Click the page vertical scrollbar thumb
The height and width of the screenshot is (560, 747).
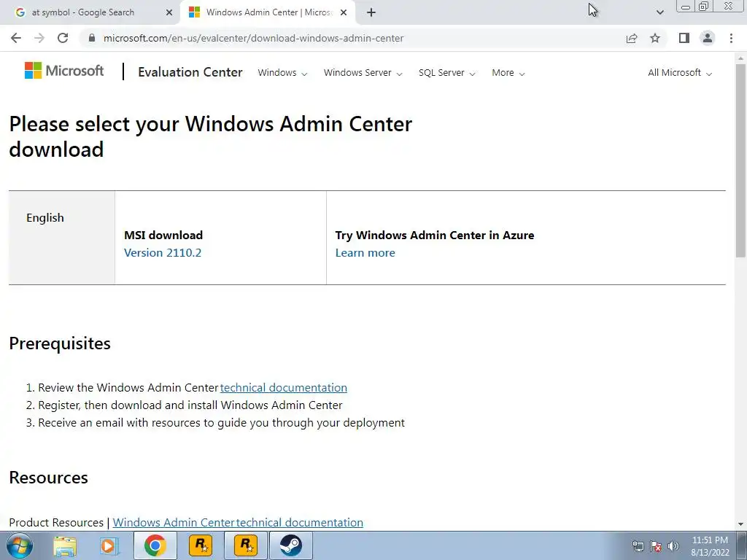(x=740, y=161)
